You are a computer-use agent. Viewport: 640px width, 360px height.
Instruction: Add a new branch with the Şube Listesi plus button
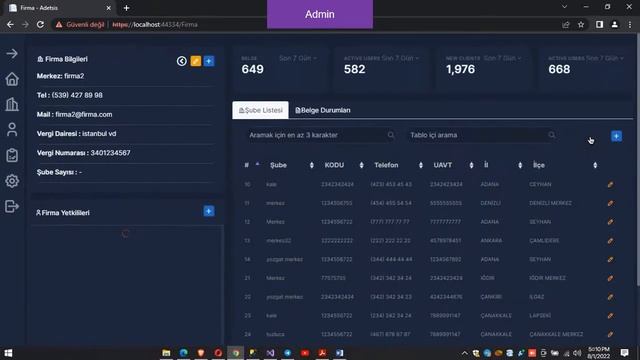(x=616, y=136)
